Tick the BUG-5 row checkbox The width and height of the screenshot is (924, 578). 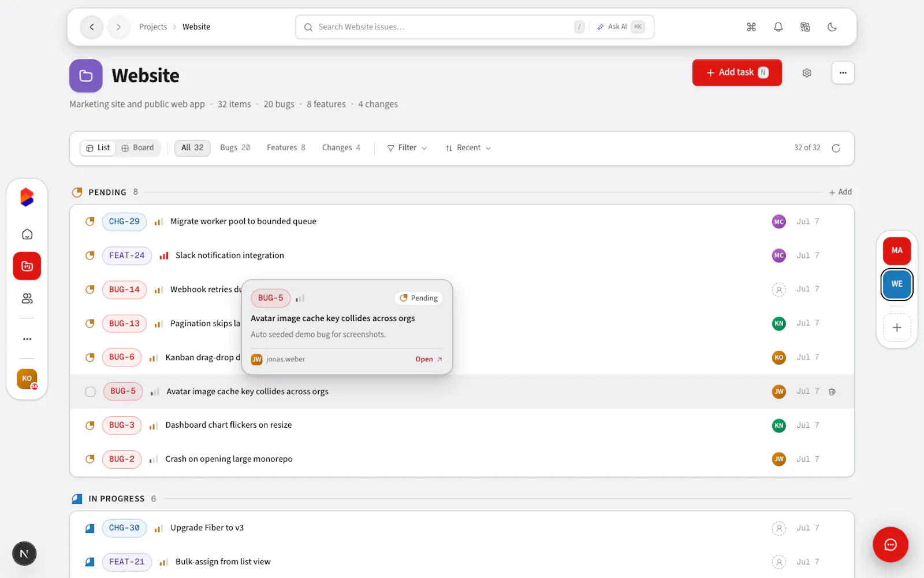(x=91, y=392)
